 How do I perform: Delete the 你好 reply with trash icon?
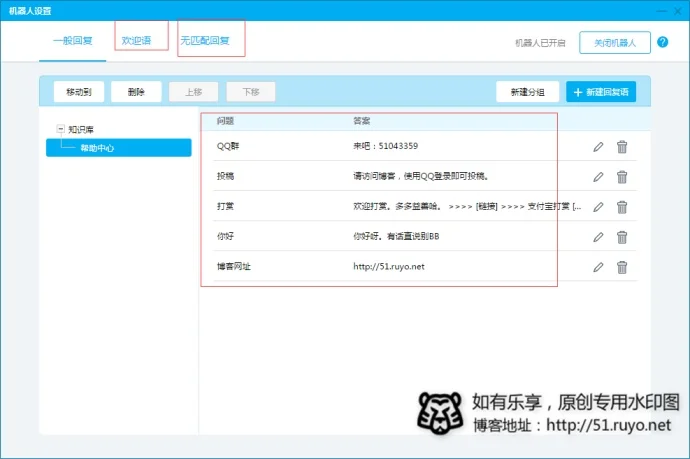tap(622, 237)
